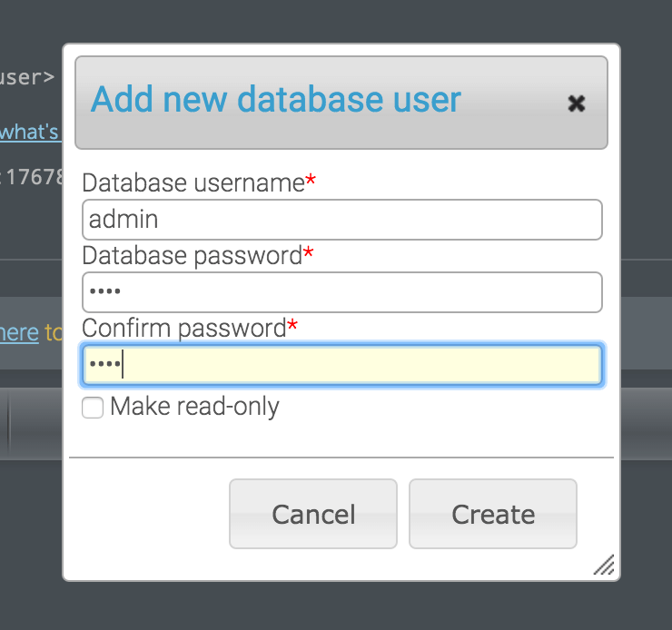
Task: Click inside the Confirm password field
Action: pos(342,365)
